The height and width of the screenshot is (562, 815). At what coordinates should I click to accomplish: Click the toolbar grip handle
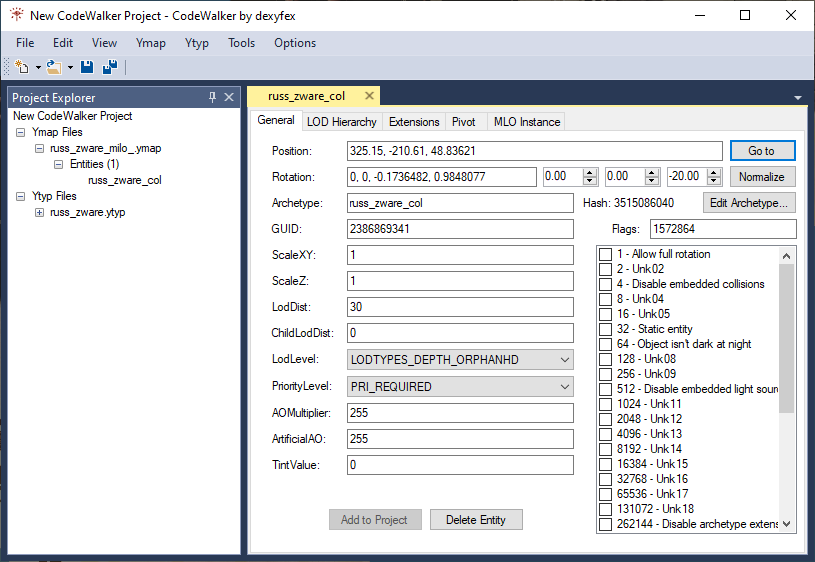pyautogui.click(x=7, y=67)
